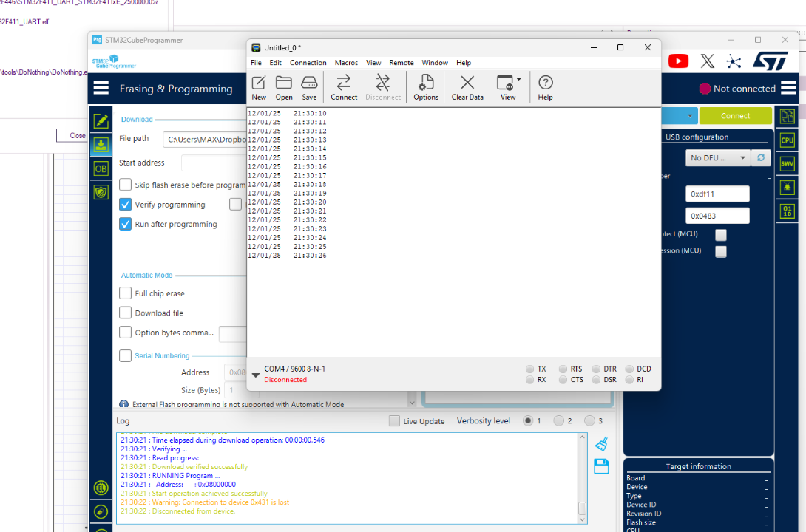Image resolution: width=806 pixels, height=532 pixels.
Task: Save the log with the floppy icon
Action: (601, 466)
